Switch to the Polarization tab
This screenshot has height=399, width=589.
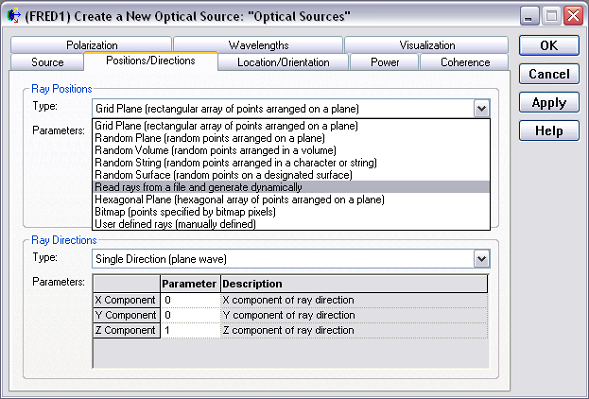(x=91, y=45)
